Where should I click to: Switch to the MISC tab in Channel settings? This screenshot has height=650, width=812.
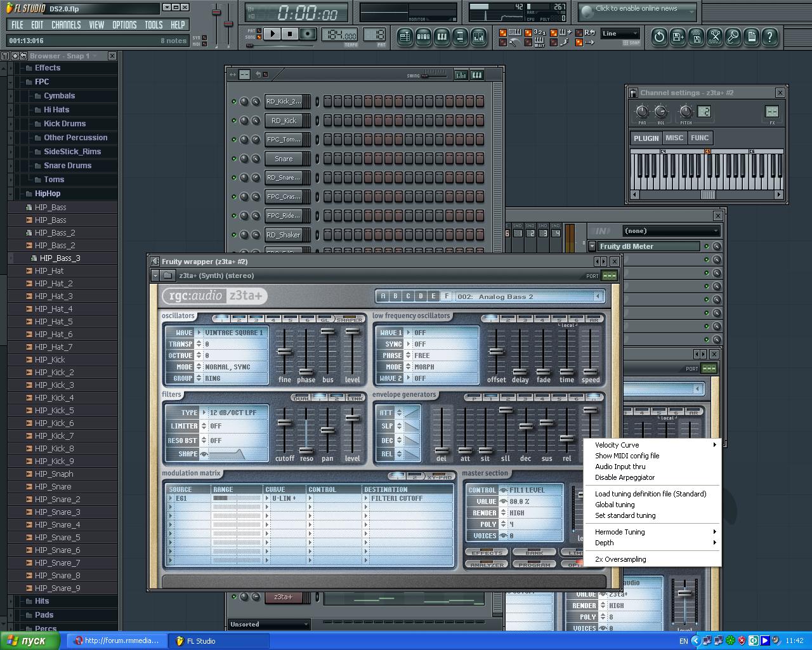674,138
